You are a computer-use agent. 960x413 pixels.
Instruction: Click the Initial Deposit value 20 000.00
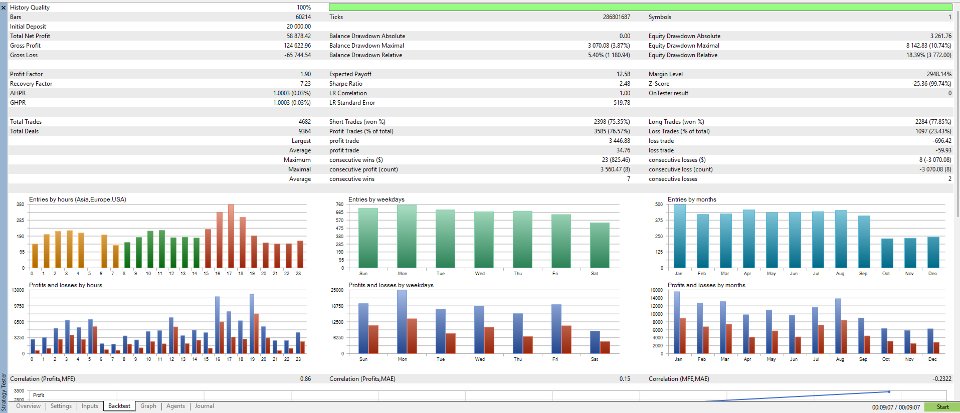[298, 27]
